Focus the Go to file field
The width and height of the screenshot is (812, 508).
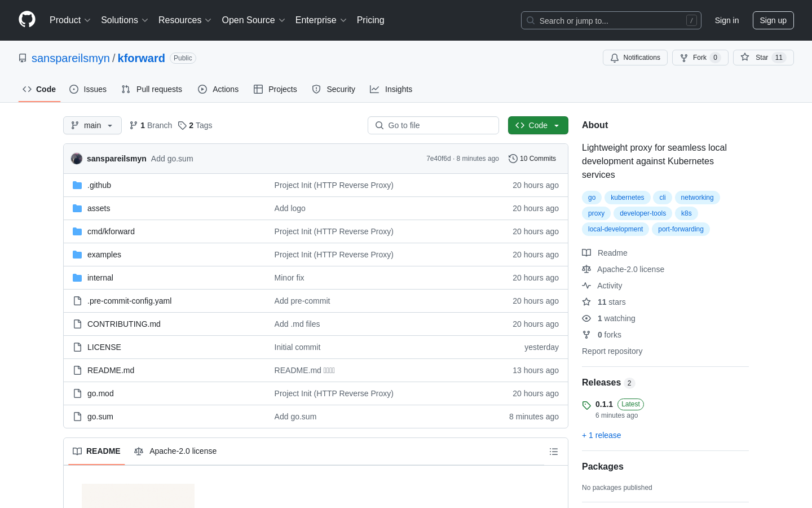click(433, 125)
